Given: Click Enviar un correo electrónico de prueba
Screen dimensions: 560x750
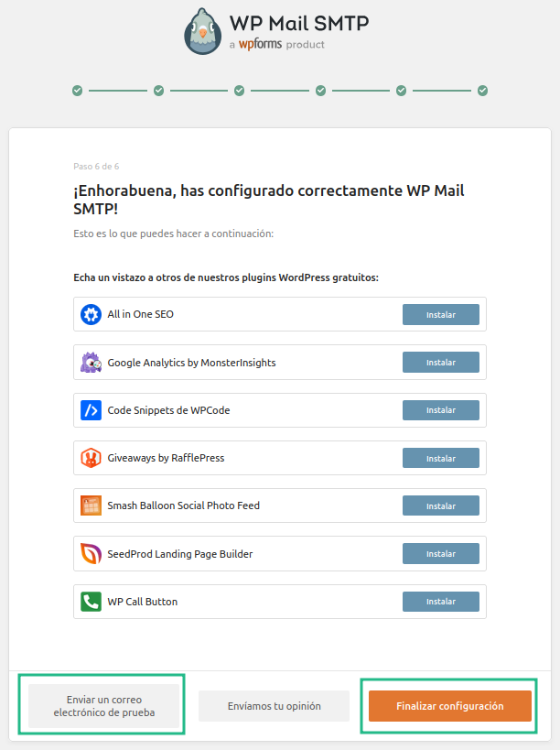Looking at the screenshot, I should [x=103, y=705].
